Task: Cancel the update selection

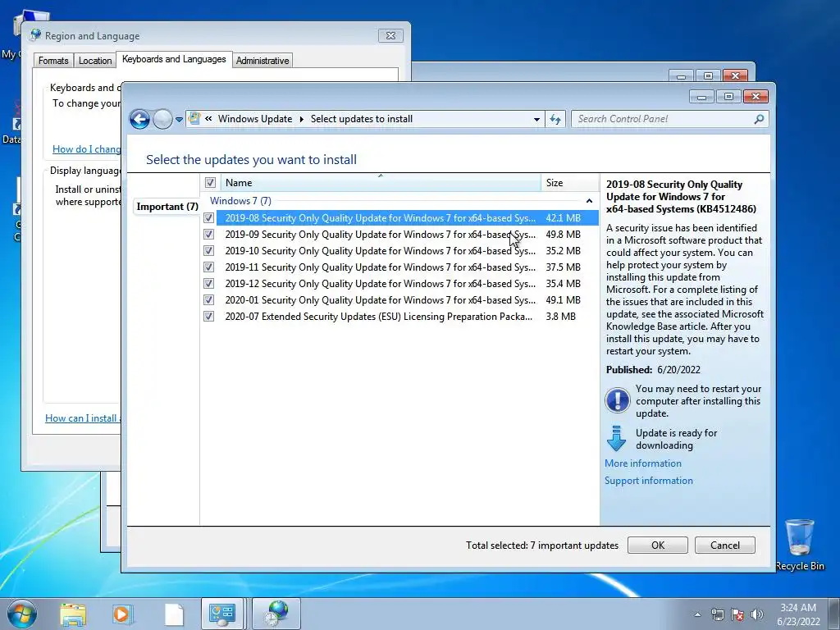Action: click(x=725, y=546)
